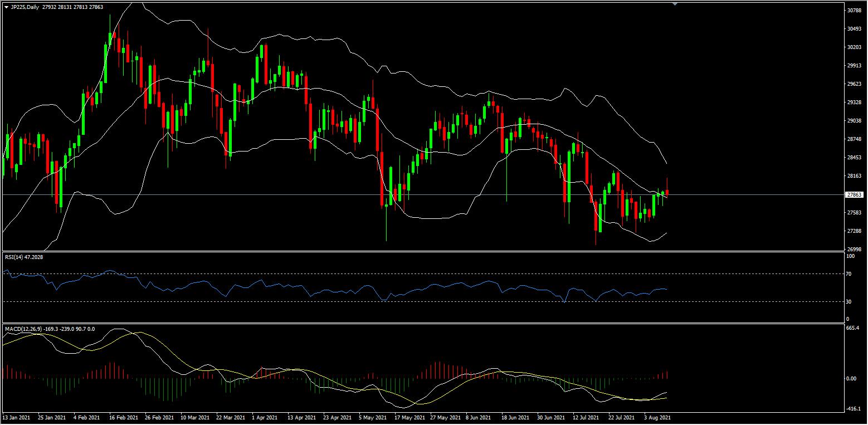Click the latest red candlestick on chart
The height and width of the screenshot is (425, 868).
(x=667, y=192)
